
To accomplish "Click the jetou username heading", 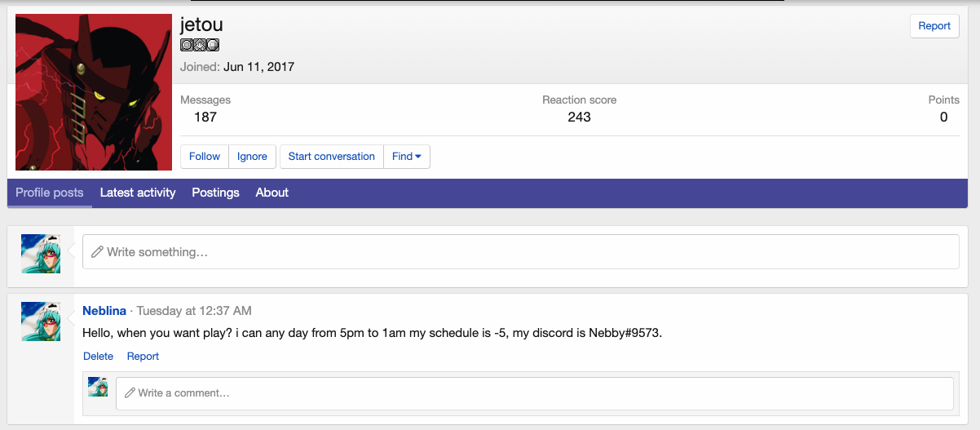I will pos(201,25).
